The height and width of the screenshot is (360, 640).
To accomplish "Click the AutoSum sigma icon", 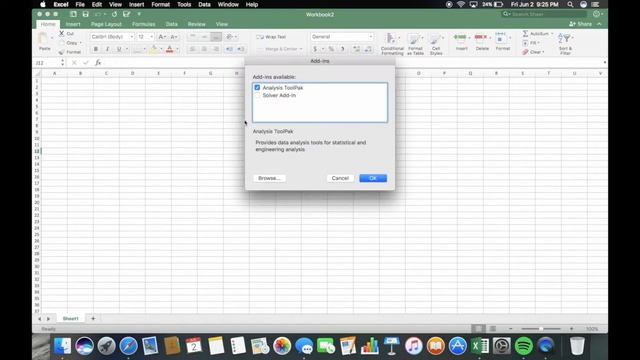I will pyautogui.click(x=525, y=33).
